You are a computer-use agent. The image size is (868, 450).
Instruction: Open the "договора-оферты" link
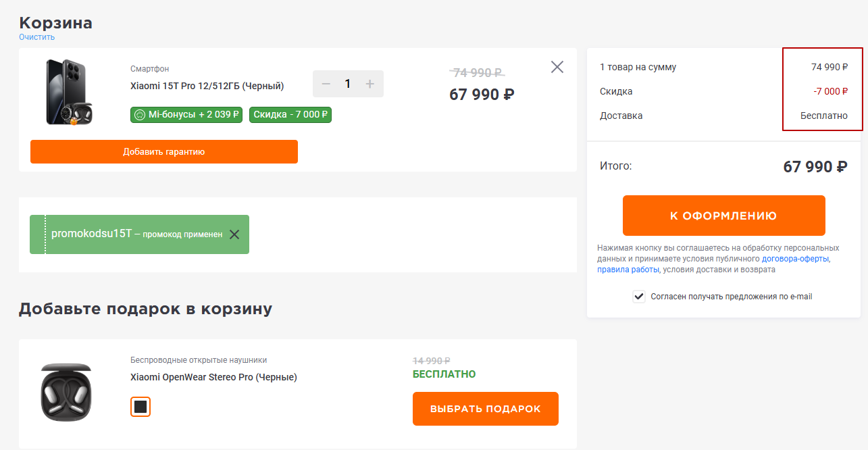pos(796,259)
